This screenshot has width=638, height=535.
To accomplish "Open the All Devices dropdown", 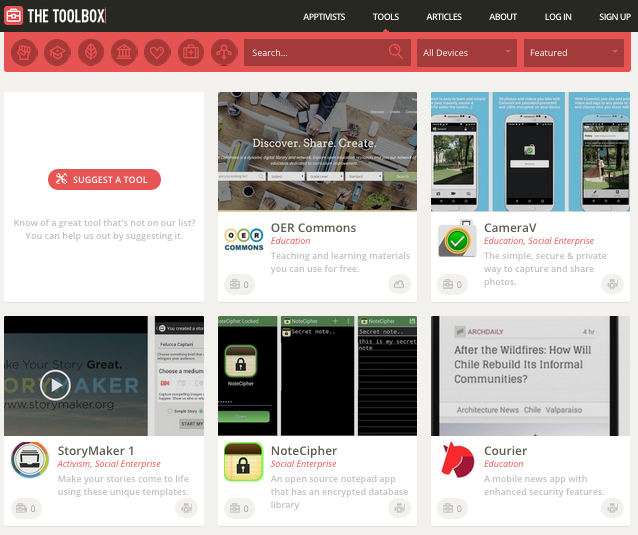I will [x=467, y=52].
